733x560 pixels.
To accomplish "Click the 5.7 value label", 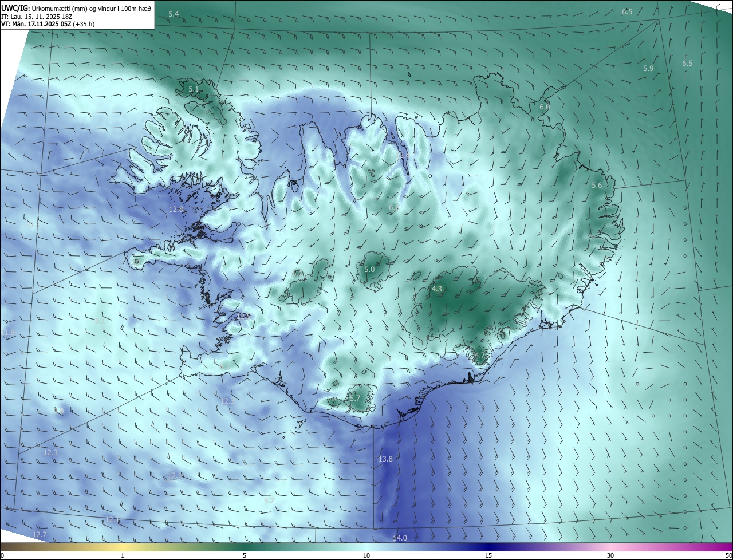I will tap(355, 398).
